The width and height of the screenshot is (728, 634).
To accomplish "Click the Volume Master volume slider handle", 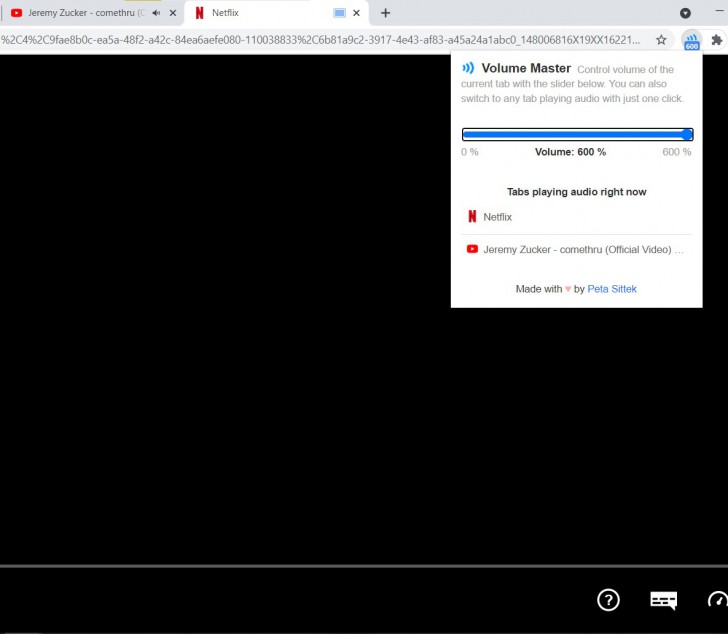I will [687, 135].
